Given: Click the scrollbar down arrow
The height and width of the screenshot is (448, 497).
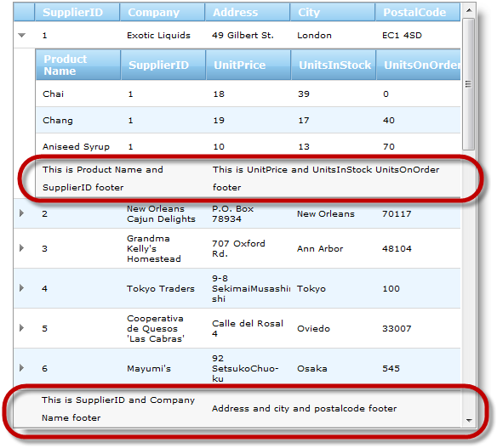Looking at the screenshot, I should [469, 421].
